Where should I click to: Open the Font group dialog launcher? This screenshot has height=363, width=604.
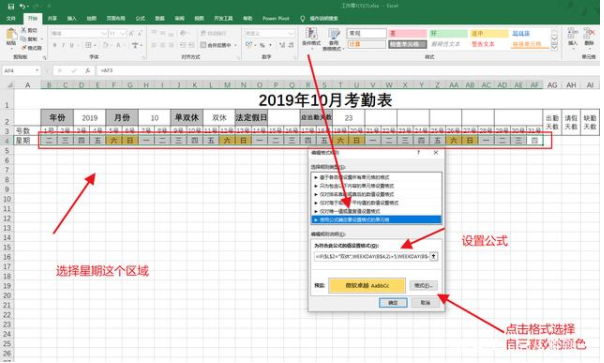click(x=144, y=57)
